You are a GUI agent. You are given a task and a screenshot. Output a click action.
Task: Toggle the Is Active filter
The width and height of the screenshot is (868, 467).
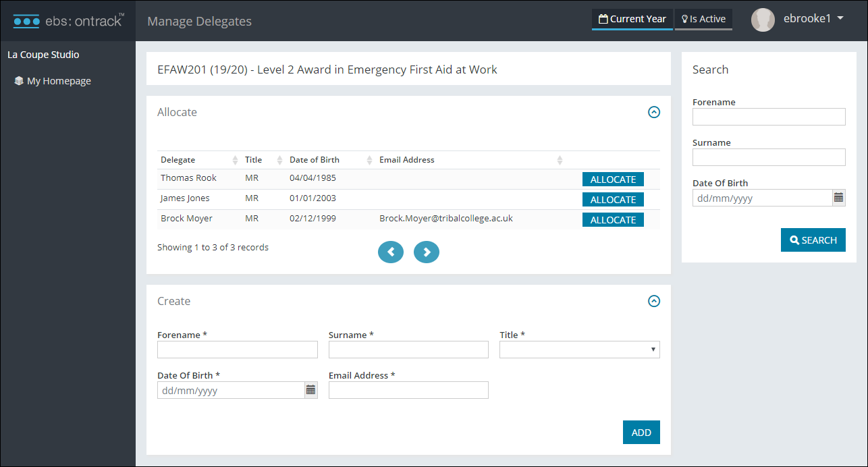703,19
